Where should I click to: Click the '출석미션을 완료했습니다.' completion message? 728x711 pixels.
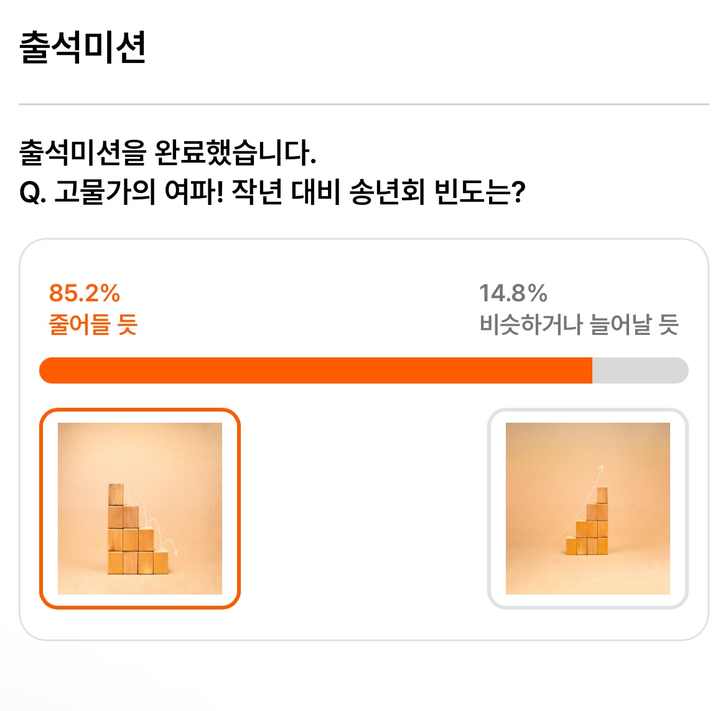pos(167,153)
